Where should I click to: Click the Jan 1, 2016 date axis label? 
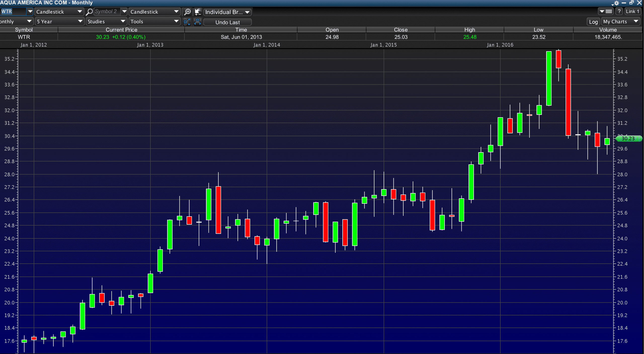click(x=500, y=45)
